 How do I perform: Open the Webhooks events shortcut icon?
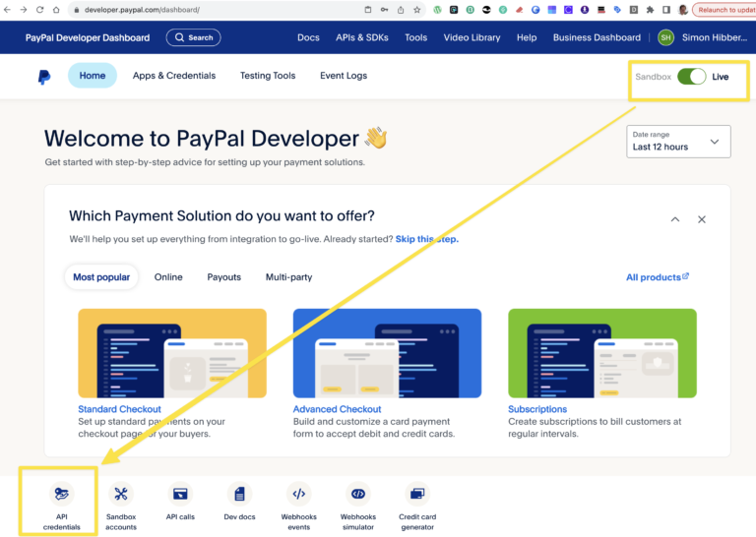[x=299, y=494]
